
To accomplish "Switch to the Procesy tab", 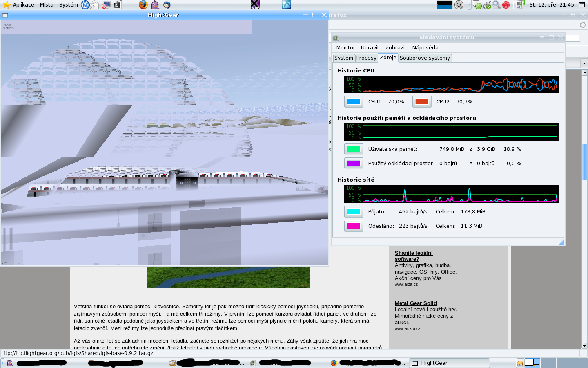I will (366, 58).
